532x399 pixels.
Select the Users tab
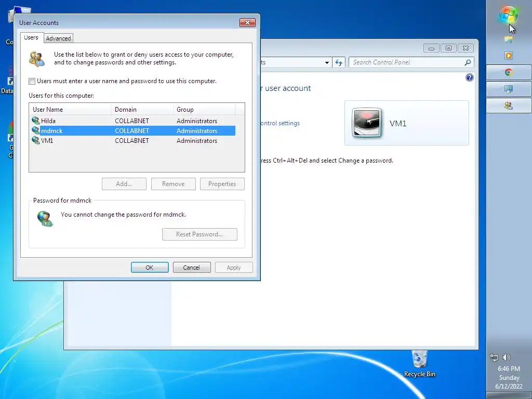pyautogui.click(x=31, y=37)
